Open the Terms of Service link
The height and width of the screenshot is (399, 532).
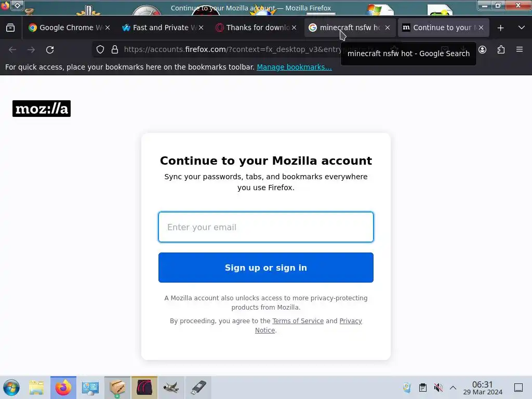[298, 321]
